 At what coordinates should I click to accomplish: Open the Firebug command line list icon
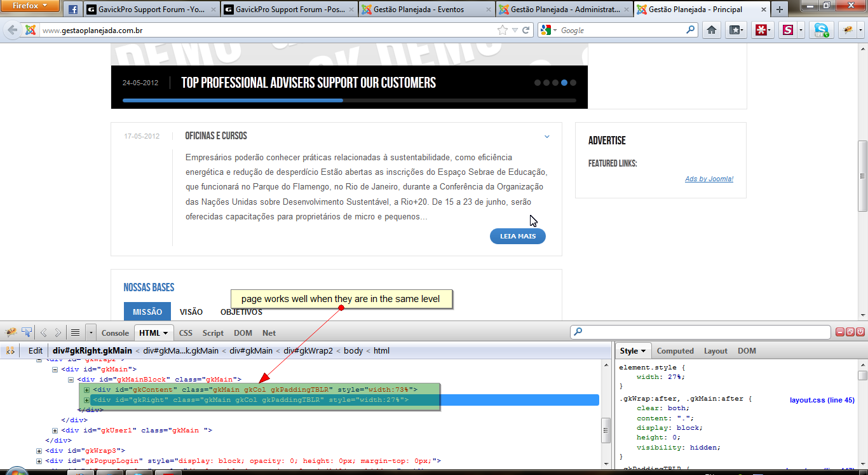(x=75, y=333)
